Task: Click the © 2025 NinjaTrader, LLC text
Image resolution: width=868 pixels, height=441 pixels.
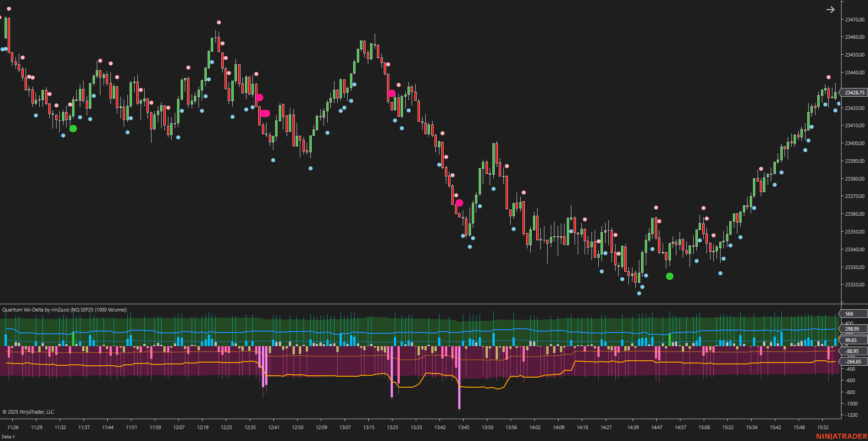Action: point(27,411)
